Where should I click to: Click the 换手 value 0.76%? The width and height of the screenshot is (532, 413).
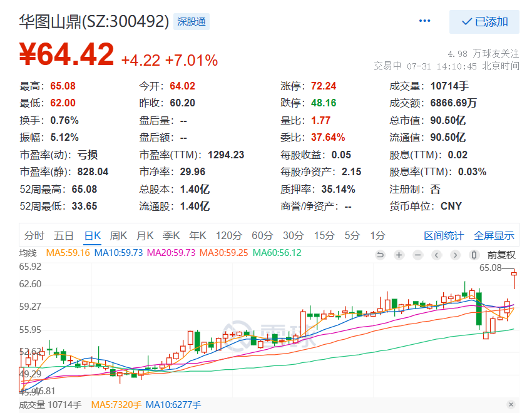[64, 120]
